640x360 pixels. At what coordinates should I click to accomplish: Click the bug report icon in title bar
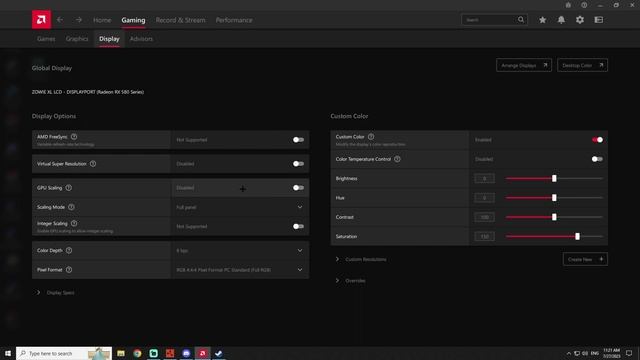tap(568, 5)
